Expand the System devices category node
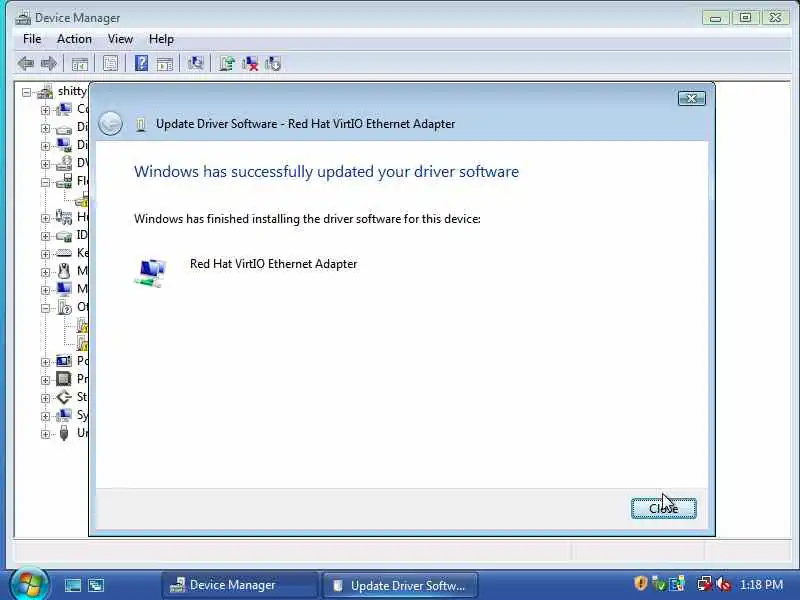This screenshot has height=600, width=800. [x=45, y=416]
